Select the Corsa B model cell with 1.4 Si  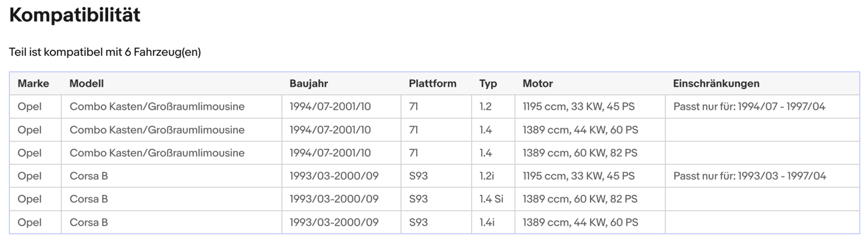[89, 199]
